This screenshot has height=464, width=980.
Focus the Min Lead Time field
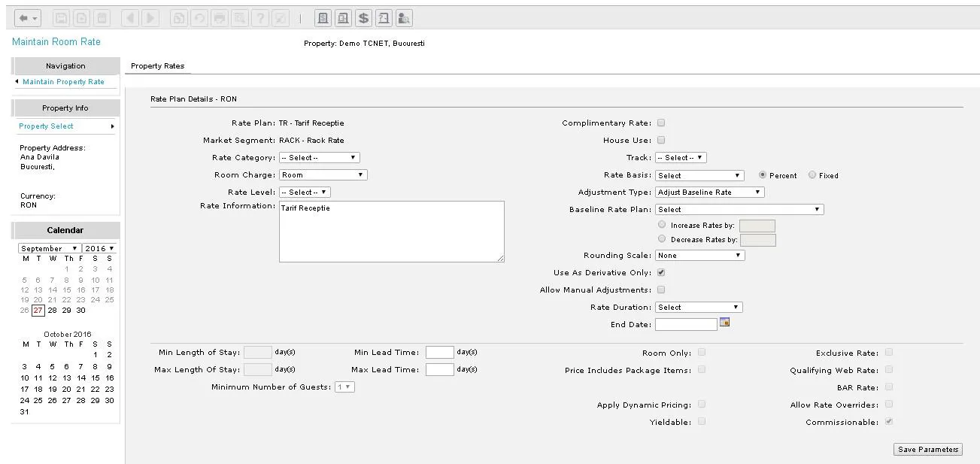(x=440, y=352)
